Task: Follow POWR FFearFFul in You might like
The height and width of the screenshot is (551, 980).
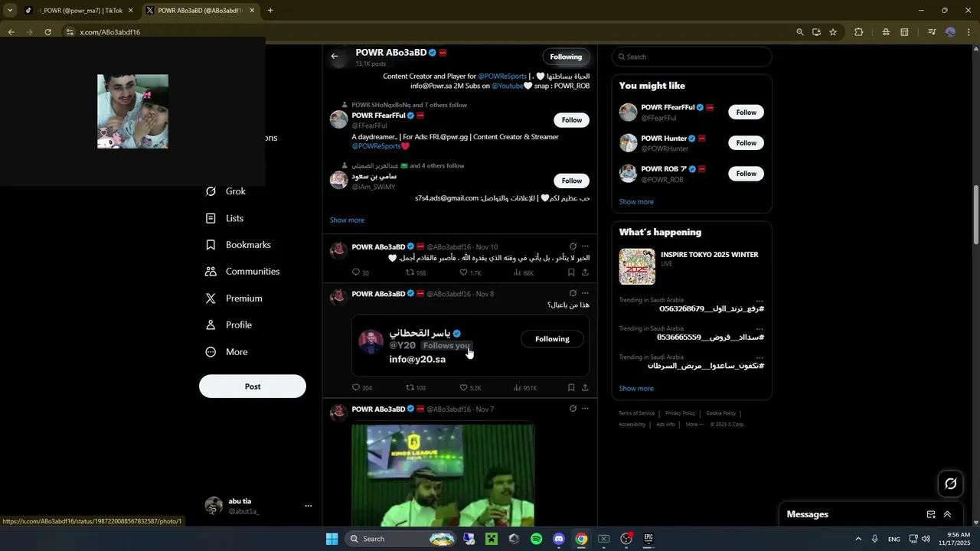Action: 746,112
